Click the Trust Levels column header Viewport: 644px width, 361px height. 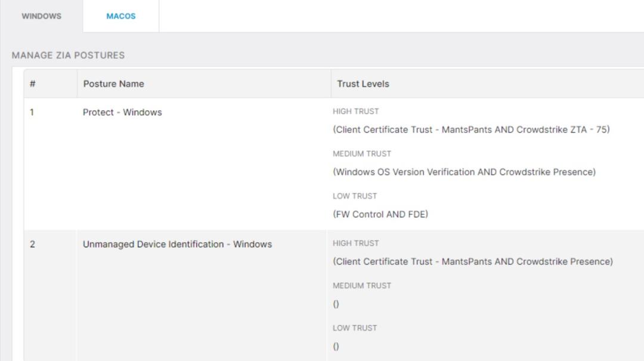click(x=363, y=84)
